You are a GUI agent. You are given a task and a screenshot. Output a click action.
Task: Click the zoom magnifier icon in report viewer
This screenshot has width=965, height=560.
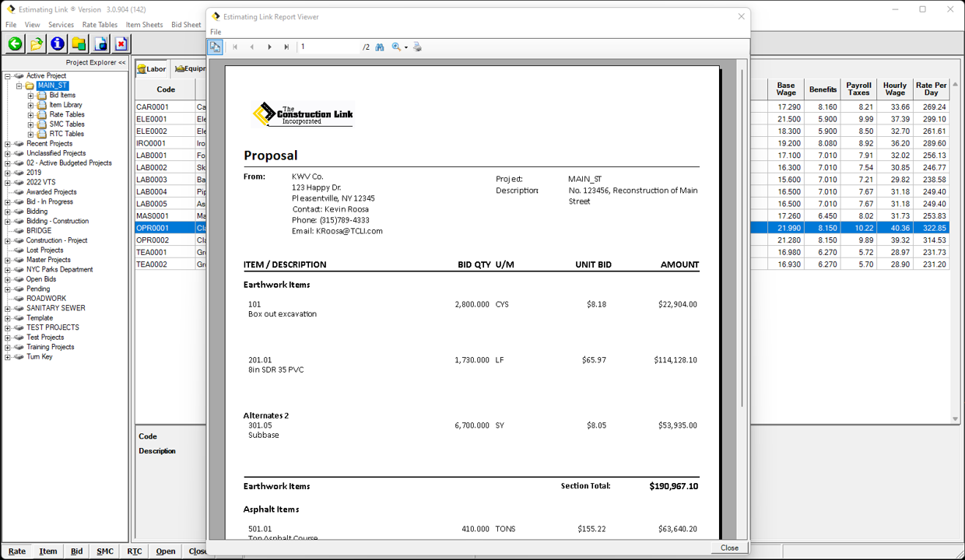[396, 47]
